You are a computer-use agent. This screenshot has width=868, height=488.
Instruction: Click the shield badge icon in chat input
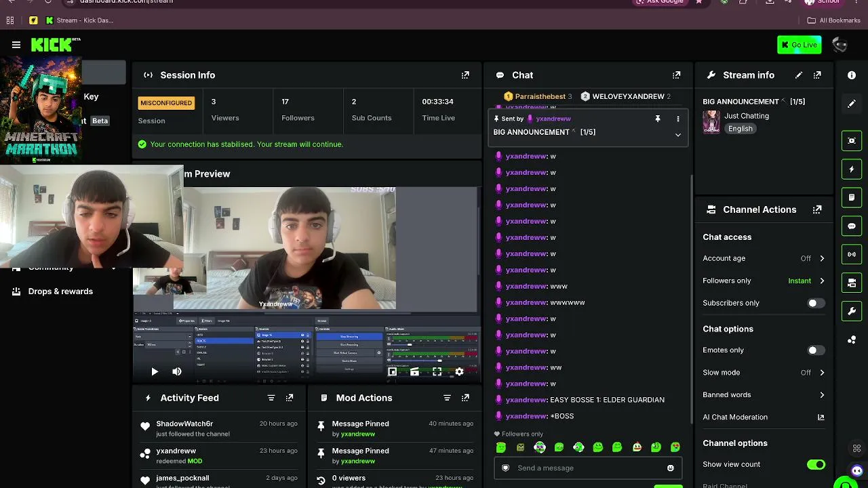tap(505, 468)
